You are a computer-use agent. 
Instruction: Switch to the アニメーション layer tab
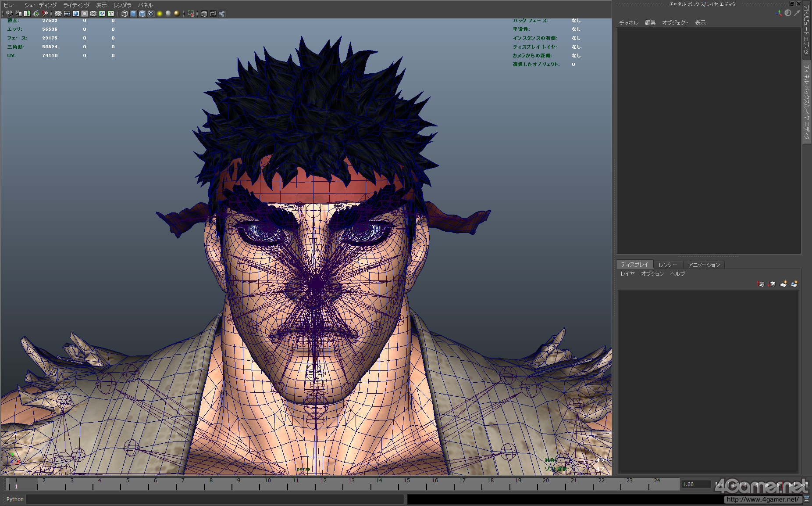coord(704,265)
